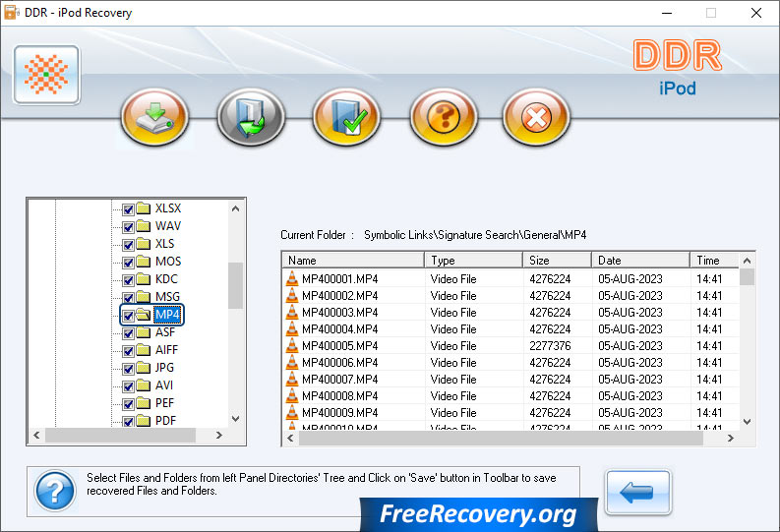Open Help with the question mark toolbar button
The width and height of the screenshot is (780, 532).
pyautogui.click(x=444, y=117)
